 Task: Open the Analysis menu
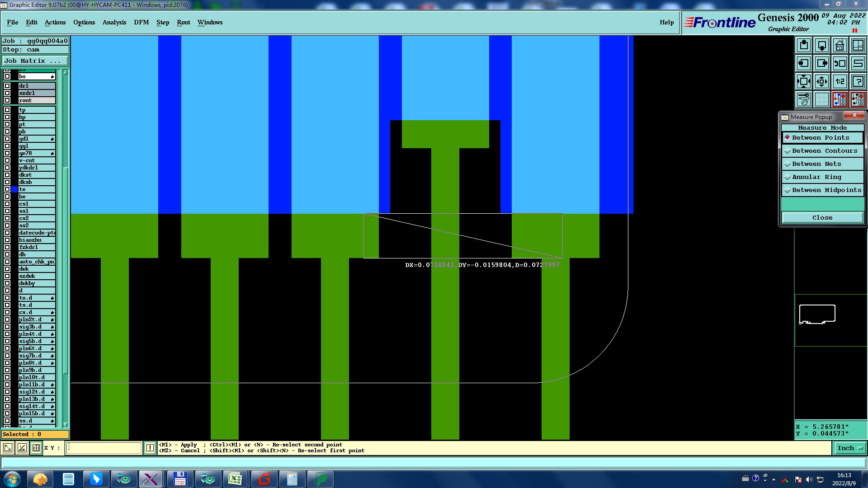click(114, 22)
